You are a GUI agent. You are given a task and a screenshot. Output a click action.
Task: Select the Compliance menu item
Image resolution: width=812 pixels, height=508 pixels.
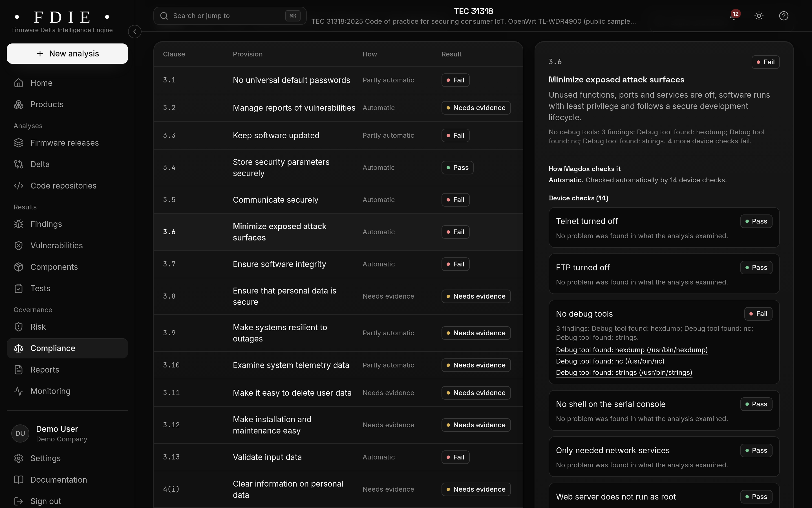tap(67, 349)
